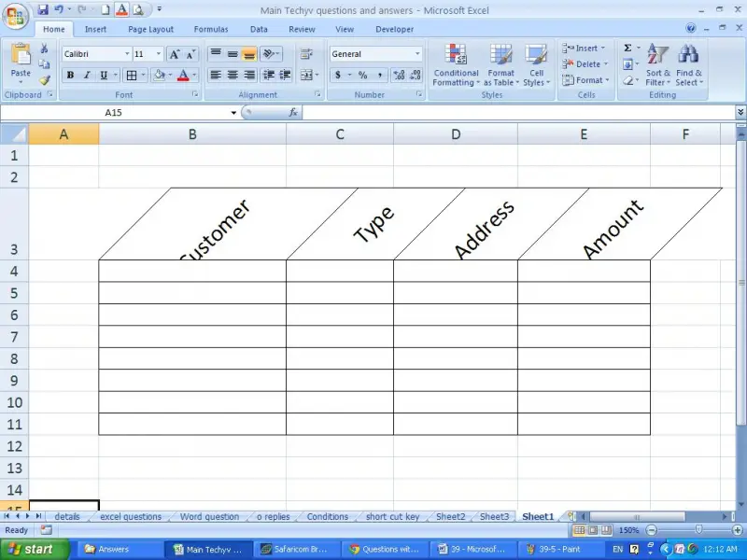Image resolution: width=747 pixels, height=560 pixels.
Task: Activate the Format Painter brush
Action: tap(44, 80)
